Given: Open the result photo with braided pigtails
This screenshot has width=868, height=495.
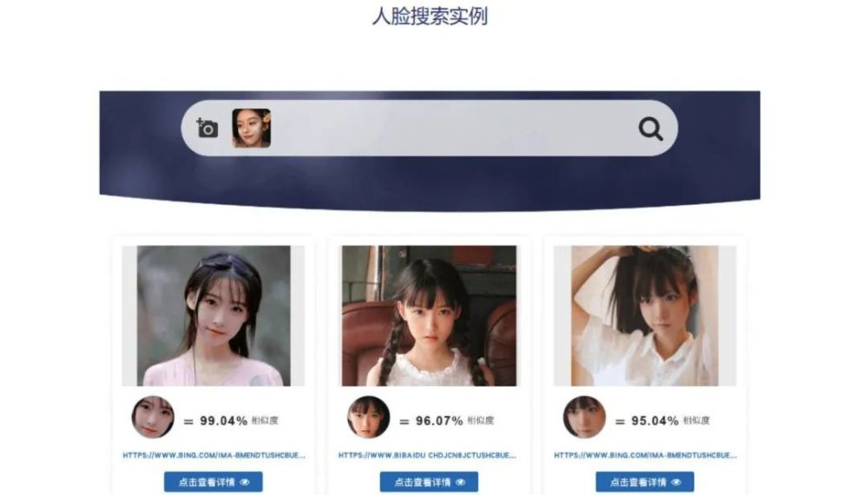Looking at the screenshot, I should tap(429, 315).
